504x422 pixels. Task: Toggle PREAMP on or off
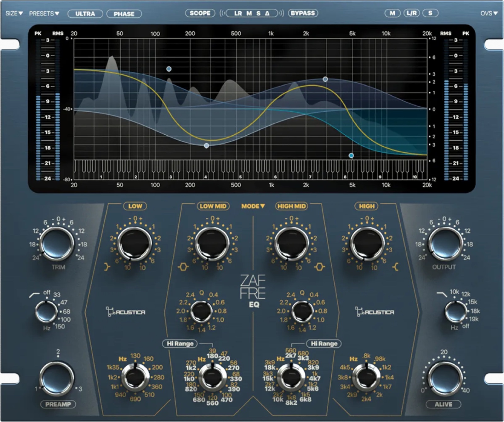[x=58, y=404]
